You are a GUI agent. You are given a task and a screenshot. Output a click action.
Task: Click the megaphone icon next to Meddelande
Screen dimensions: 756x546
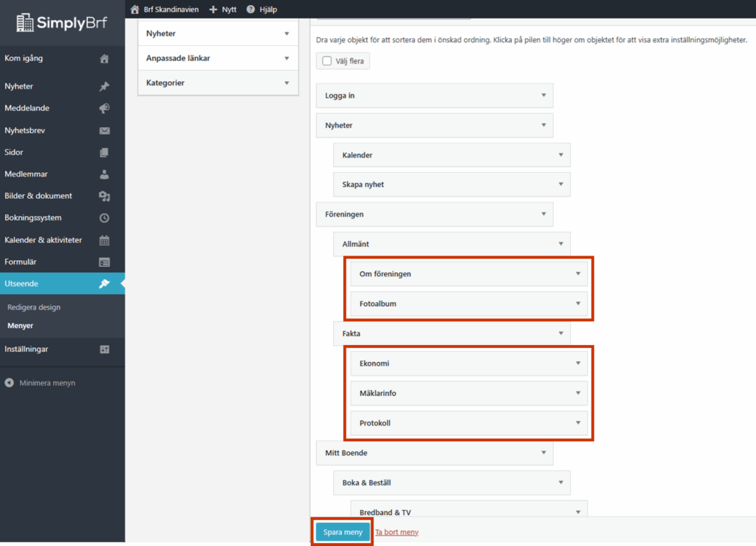(104, 109)
